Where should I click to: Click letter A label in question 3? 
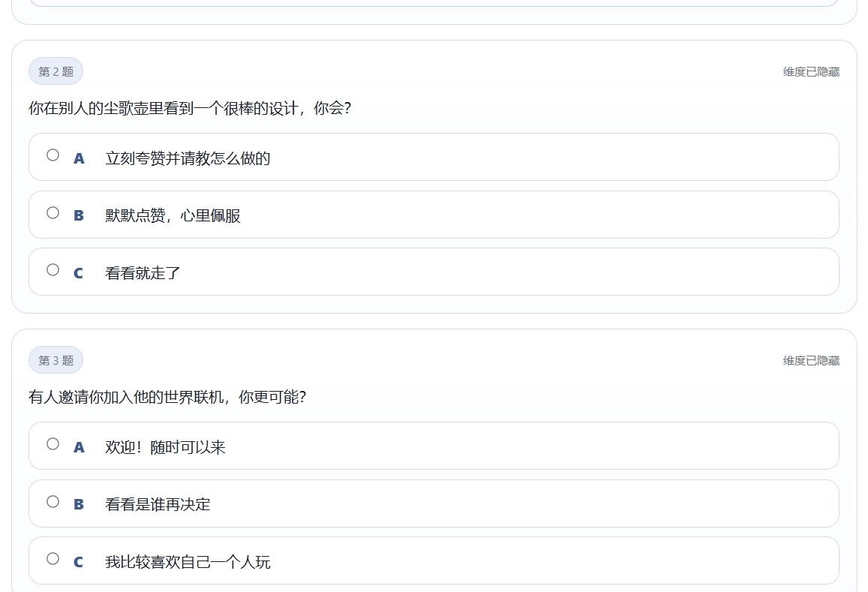pyautogui.click(x=79, y=447)
